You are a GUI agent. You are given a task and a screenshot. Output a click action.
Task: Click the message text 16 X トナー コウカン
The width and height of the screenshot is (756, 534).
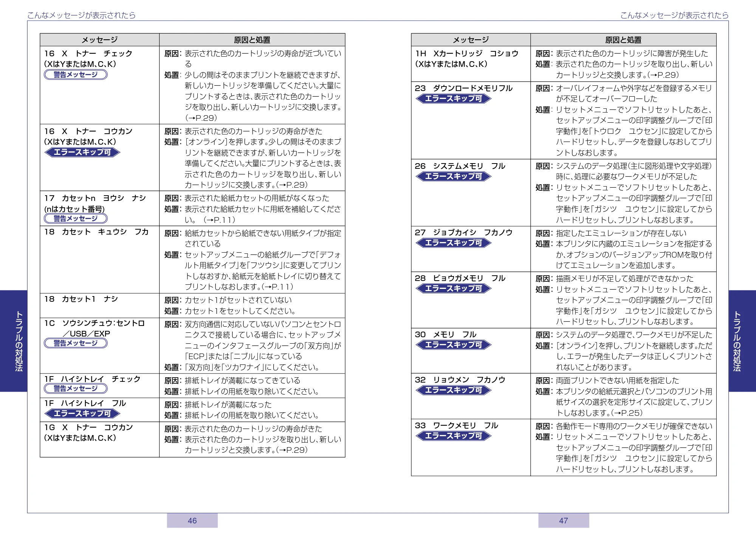(88, 131)
